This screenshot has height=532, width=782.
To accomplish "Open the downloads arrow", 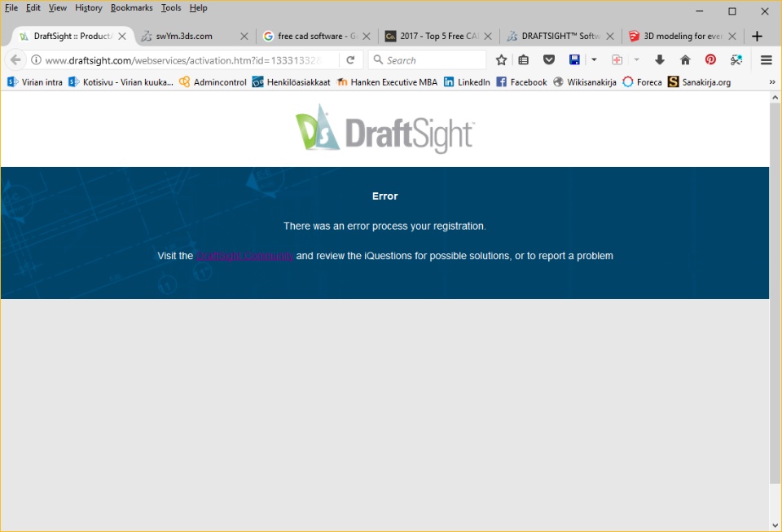I will (x=659, y=59).
